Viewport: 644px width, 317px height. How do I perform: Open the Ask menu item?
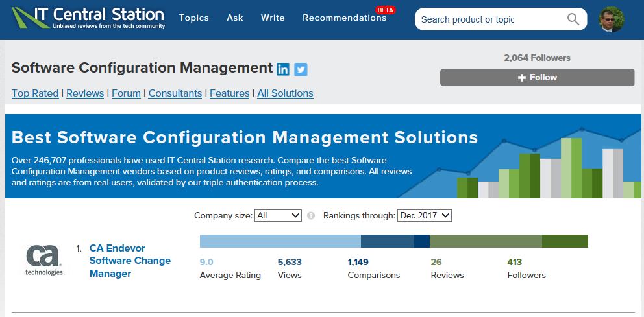(235, 18)
